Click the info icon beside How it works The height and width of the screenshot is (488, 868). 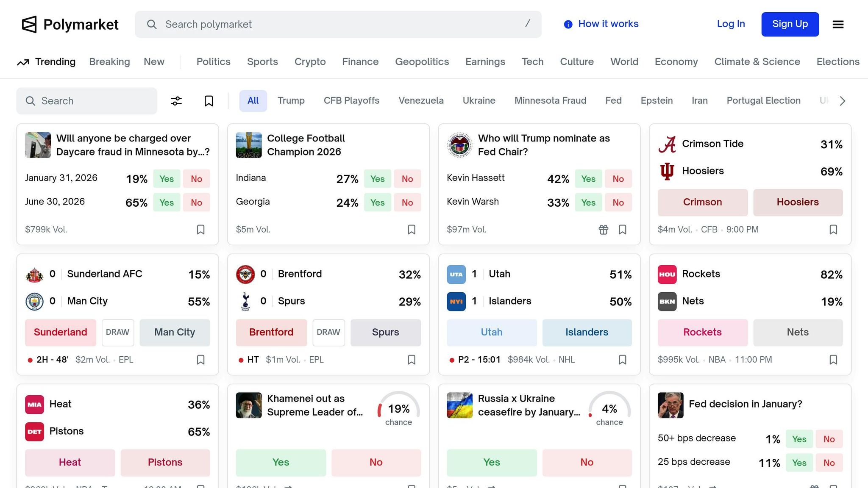pos(568,25)
